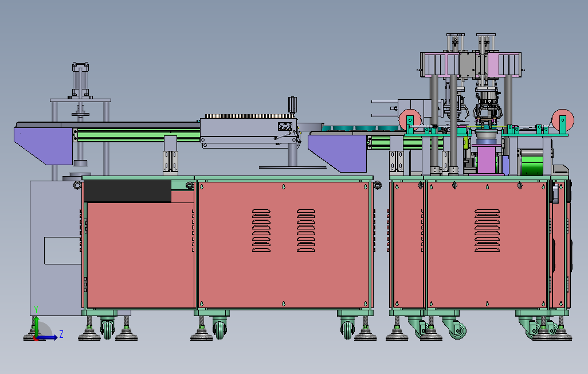Click the green Y axis of the triad
The width and height of the screenshot is (588, 374).
point(36,326)
